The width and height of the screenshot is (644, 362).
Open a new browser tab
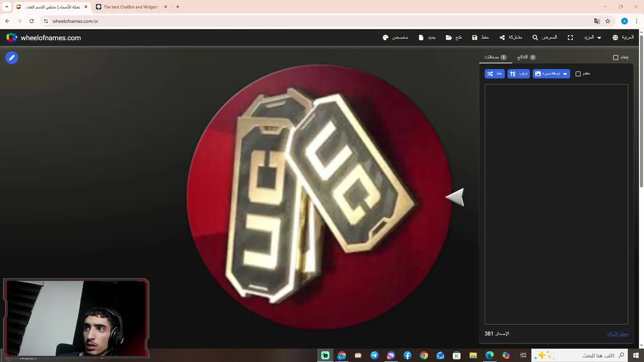tap(178, 7)
